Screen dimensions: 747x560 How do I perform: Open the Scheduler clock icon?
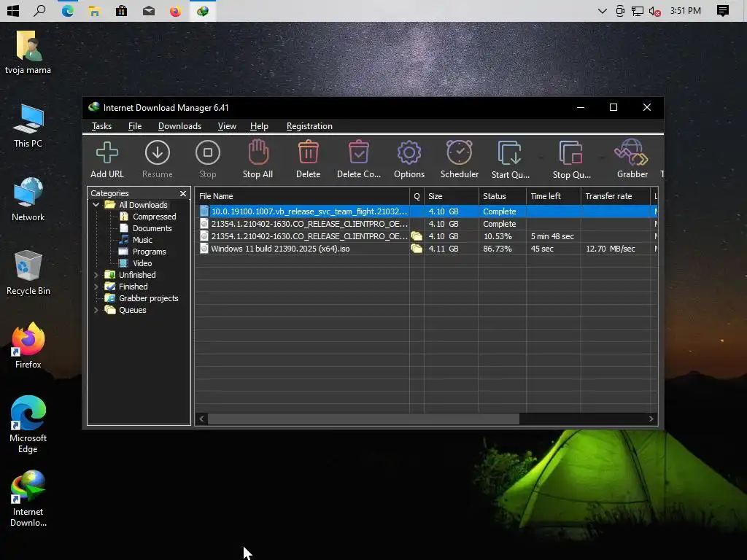pyautogui.click(x=460, y=152)
